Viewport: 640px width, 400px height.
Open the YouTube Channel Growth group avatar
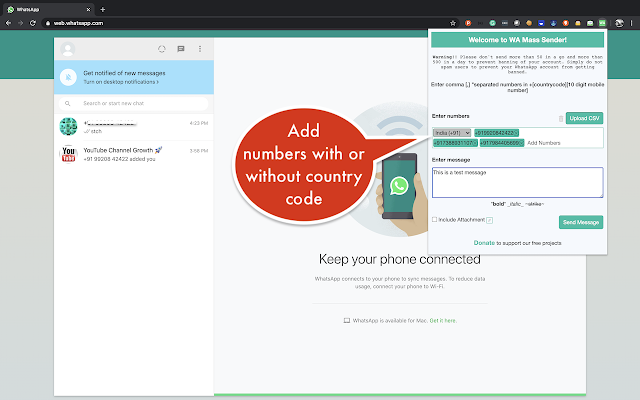coord(68,154)
